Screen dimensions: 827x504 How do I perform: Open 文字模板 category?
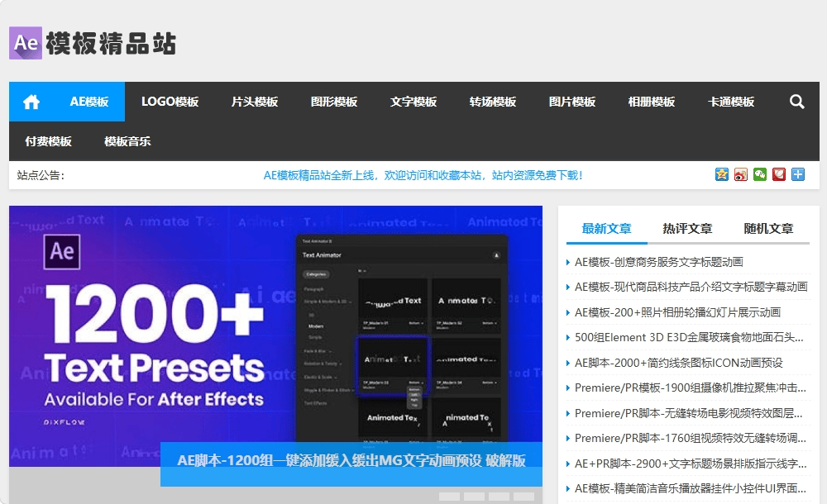click(x=413, y=102)
